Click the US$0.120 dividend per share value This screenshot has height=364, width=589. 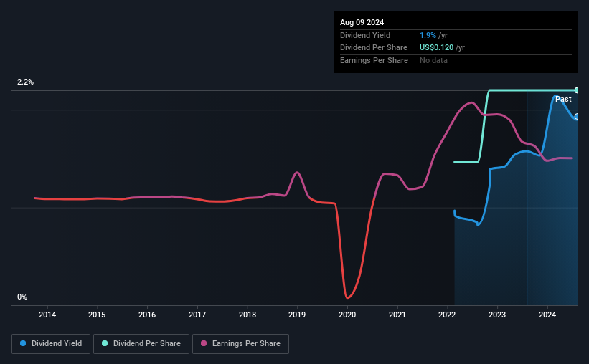tap(436, 47)
